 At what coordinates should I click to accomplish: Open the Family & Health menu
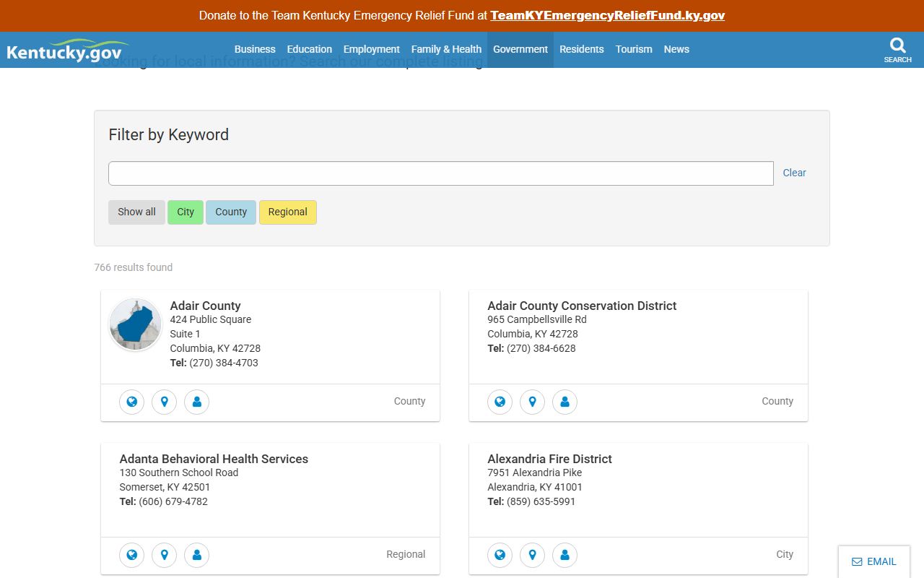tap(446, 49)
